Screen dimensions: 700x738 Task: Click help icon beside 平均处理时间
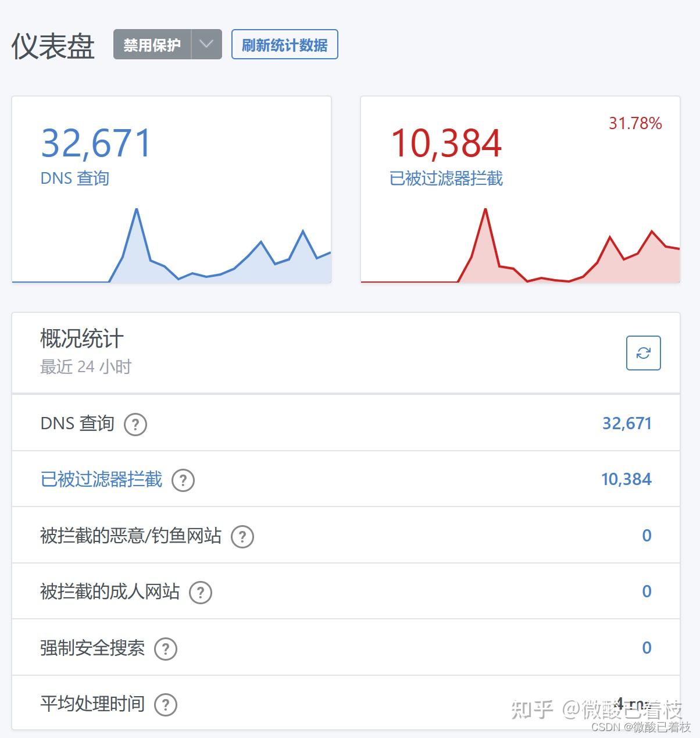click(166, 705)
